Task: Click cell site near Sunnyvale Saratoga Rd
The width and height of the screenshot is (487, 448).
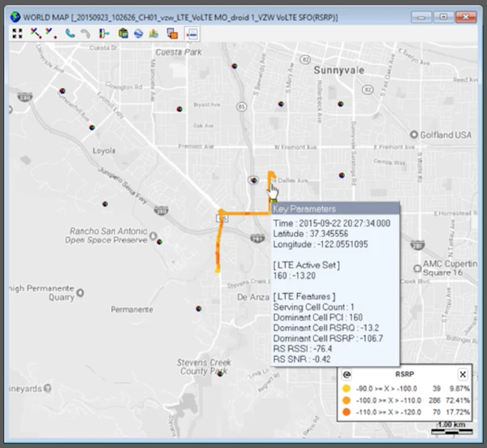Action: (x=342, y=175)
